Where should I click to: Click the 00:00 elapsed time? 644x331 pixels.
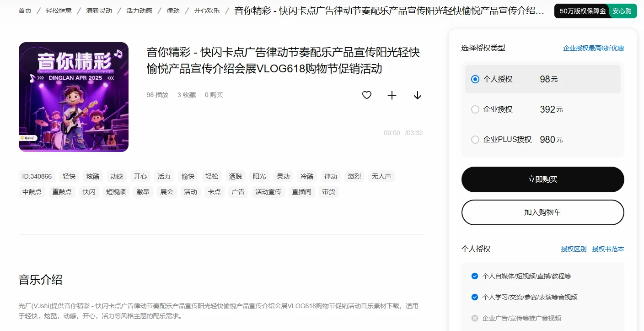[x=392, y=133]
